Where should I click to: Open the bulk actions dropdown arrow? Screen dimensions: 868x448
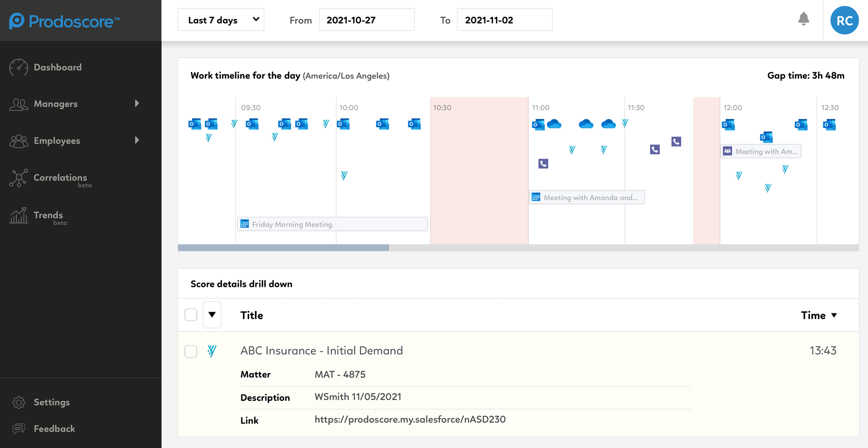pyautogui.click(x=212, y=315)
